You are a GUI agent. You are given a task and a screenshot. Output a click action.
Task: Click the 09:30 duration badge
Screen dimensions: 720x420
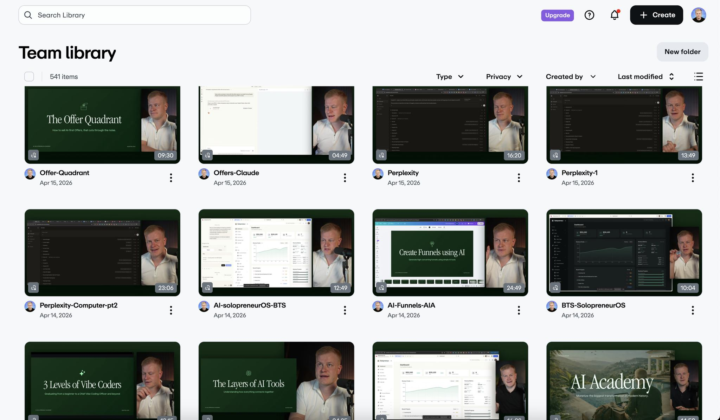coord(165,156)
